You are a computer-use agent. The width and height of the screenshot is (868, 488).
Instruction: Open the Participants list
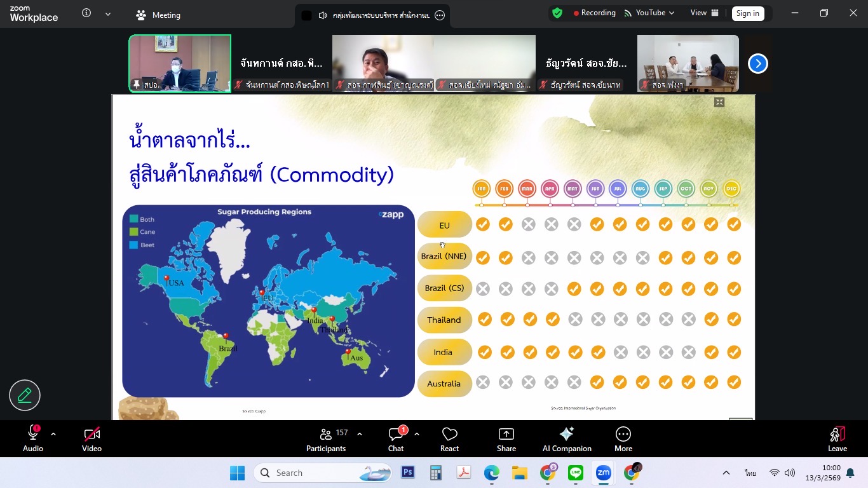click(326, 439)
